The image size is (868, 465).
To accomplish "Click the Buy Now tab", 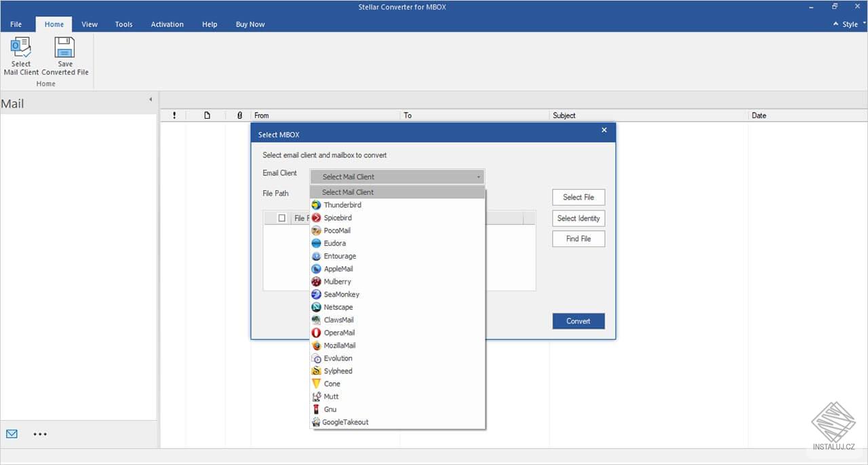I will [250, 24].
